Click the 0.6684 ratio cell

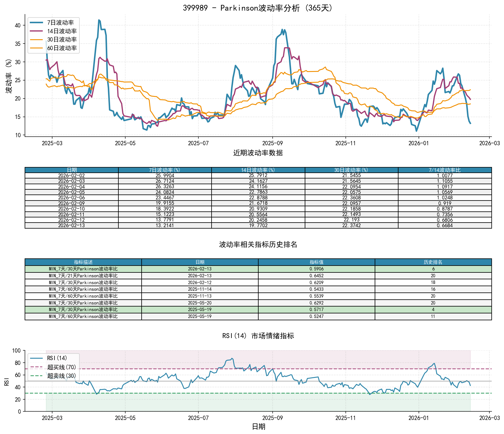[x=445, y=225]
